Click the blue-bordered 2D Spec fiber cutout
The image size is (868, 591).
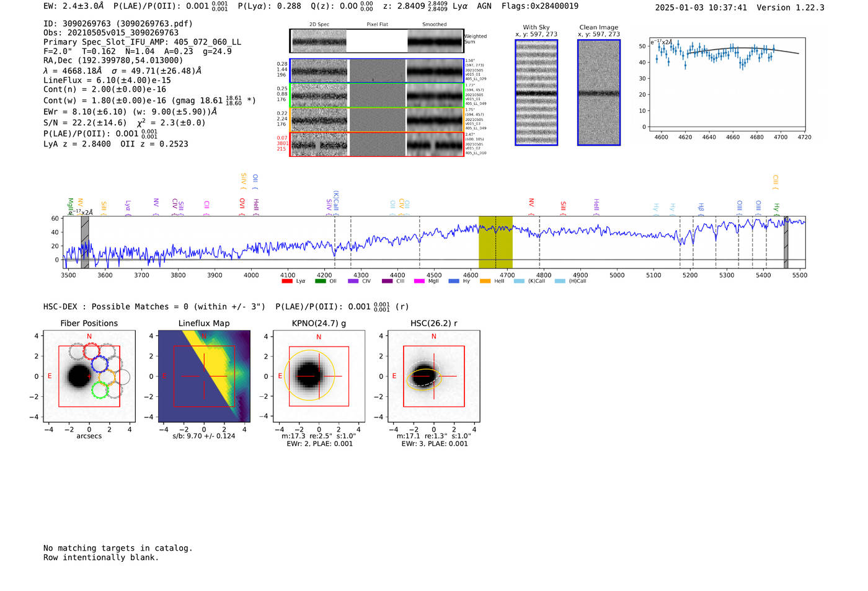coord(319,71)
